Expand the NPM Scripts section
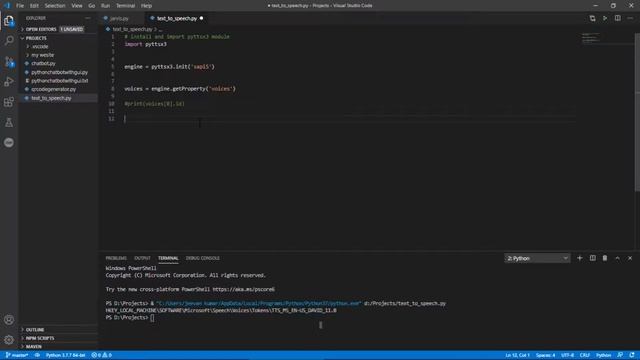This screenshot has height=360, width=640. [40, 338]
